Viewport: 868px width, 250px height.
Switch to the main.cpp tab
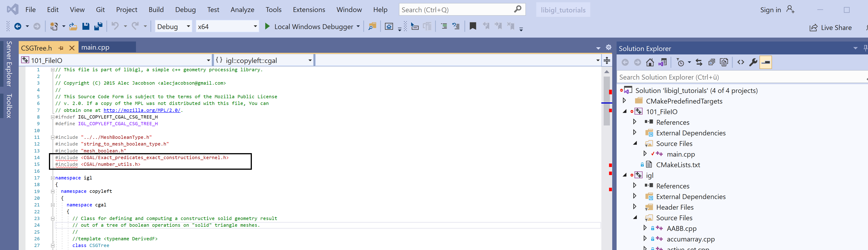coord(95,48)
